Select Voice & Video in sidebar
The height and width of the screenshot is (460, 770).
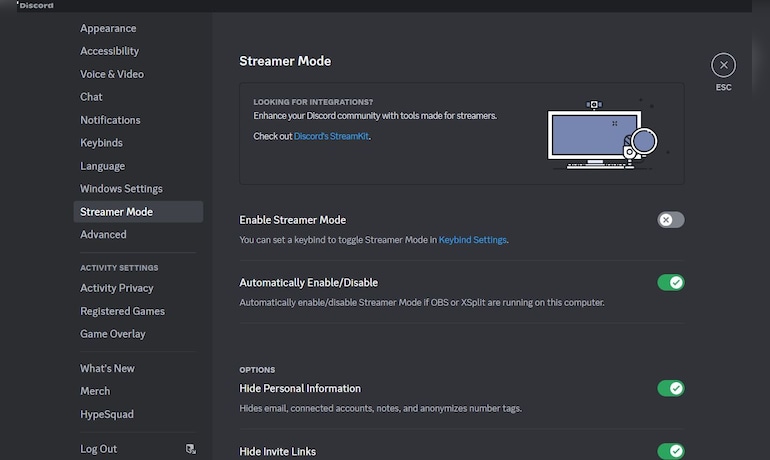(x=112, y=74)
